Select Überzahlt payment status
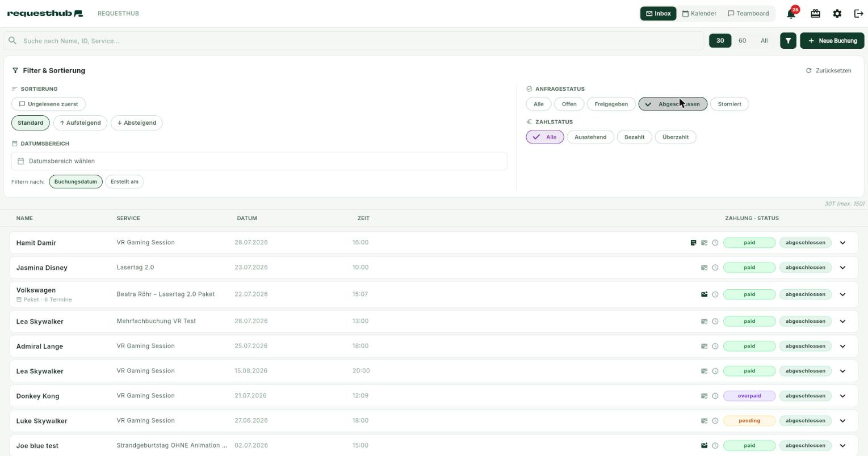 point(676,137)
